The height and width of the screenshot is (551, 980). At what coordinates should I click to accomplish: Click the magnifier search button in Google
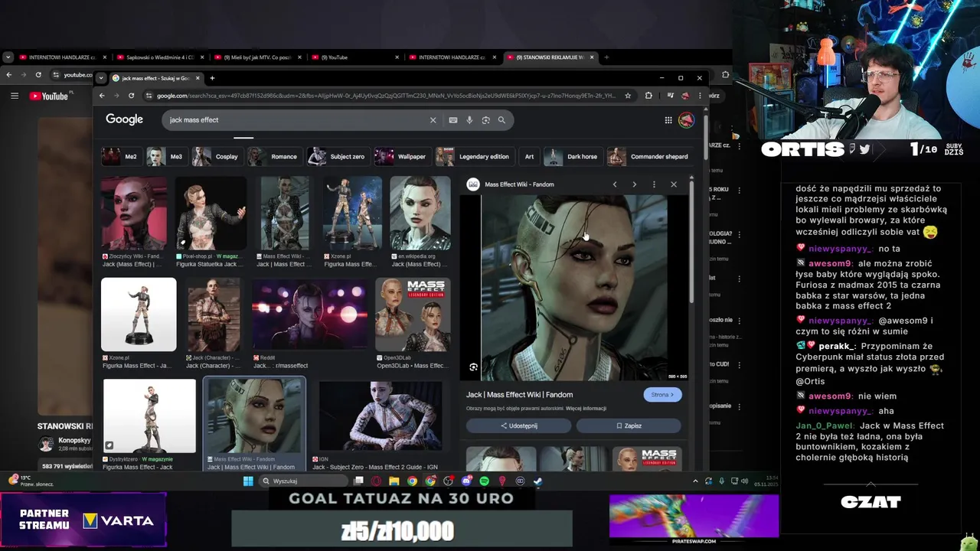(501, 120)
